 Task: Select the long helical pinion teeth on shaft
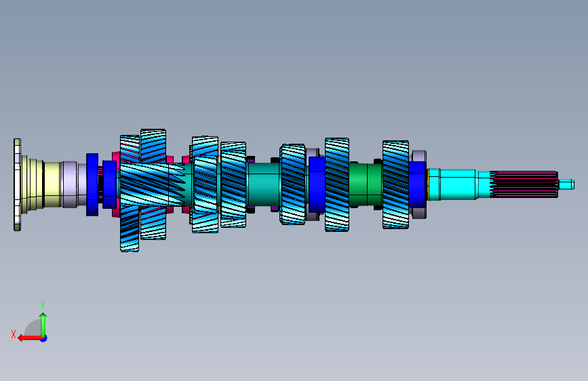[x=153, y=184]
